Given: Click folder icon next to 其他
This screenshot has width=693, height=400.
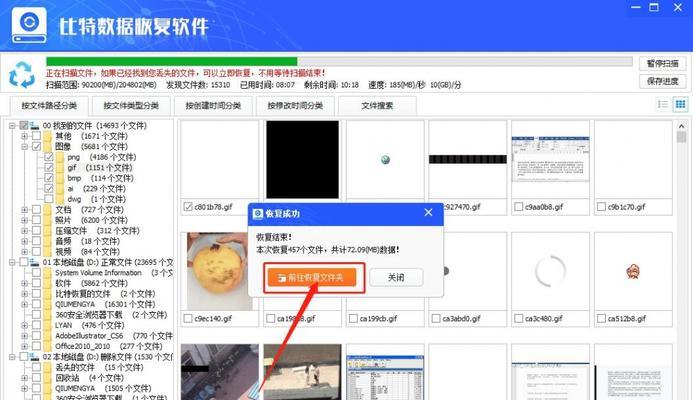Looking at the screenshot, I should click(x=48, y=136).
